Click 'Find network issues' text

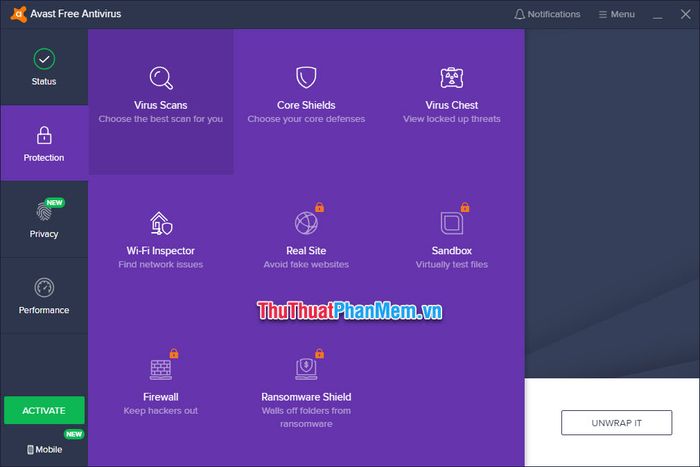161,264
